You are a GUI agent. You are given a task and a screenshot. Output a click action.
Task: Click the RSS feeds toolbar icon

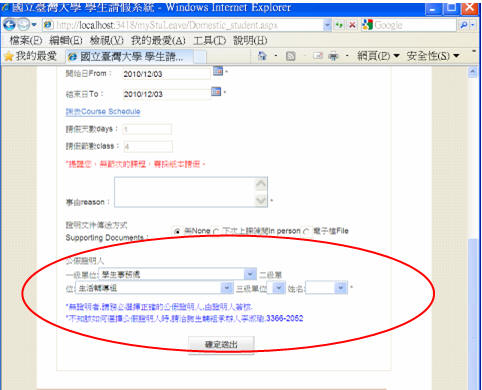tap(291, 56)
